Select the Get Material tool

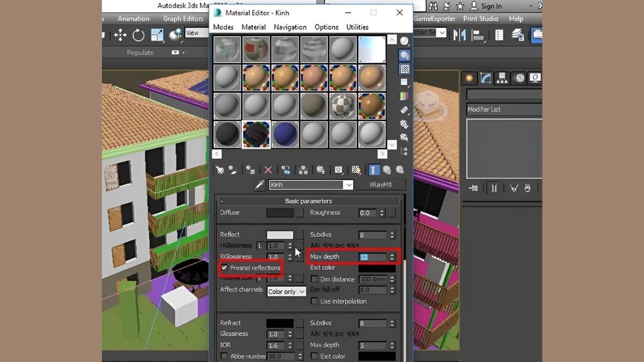tap(221, 170)
